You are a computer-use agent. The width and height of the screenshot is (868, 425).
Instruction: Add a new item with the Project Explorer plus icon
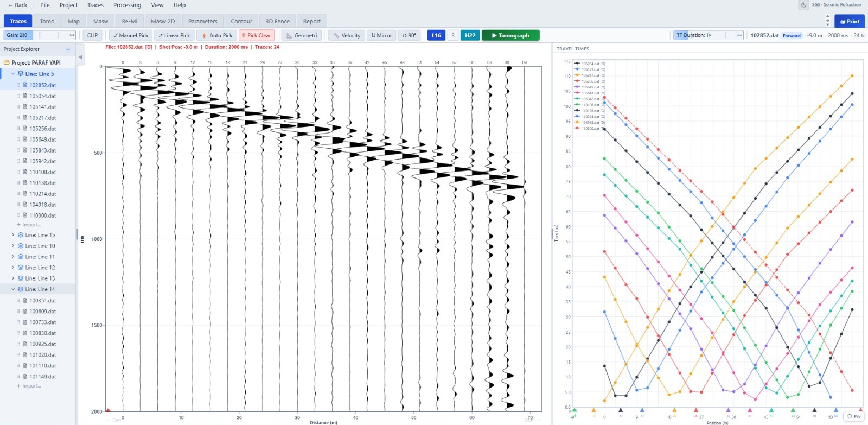click(68, 49)
